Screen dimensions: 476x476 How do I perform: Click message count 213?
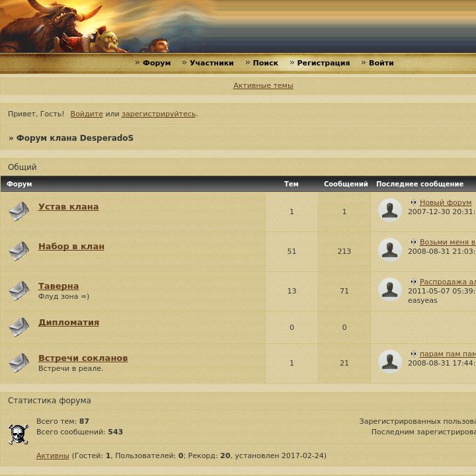tap(344, 251)
